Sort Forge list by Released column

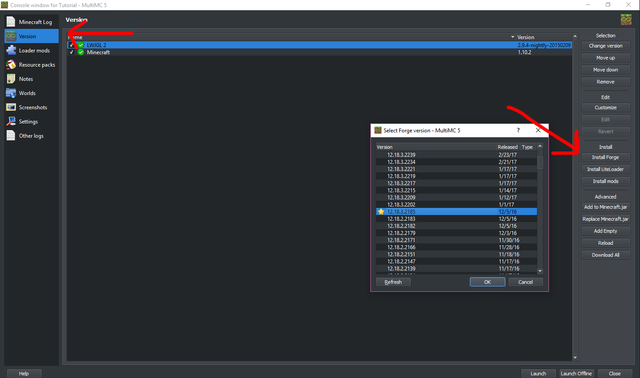tap(507, 147)
